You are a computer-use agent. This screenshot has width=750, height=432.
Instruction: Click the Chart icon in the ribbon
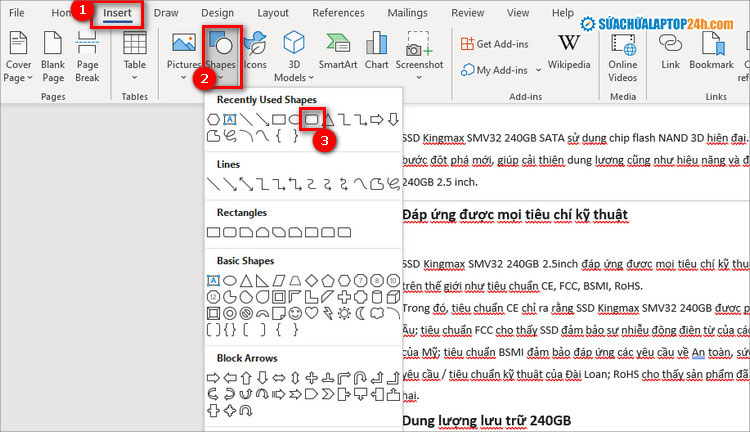tap(377, 52)
